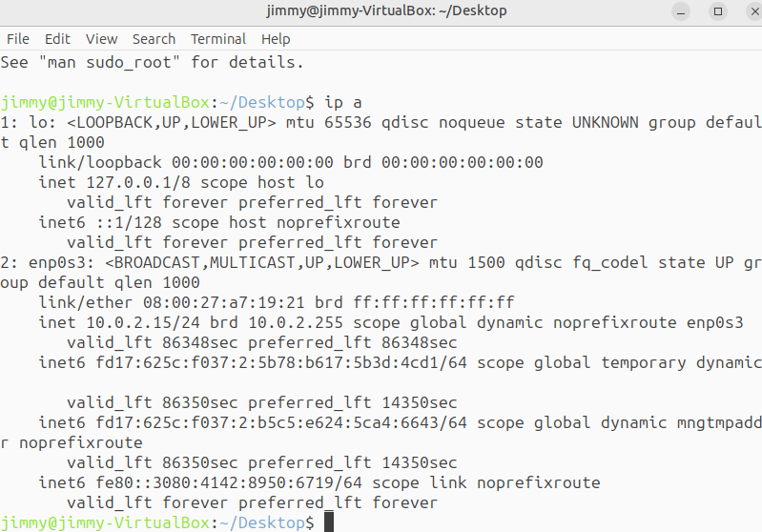Screen dimensions: 762x532
Task: Click IPv6 address fd17:625c:f037:2:b5c5:e624:5ca4:6643/64
Action: pos(281,422)
